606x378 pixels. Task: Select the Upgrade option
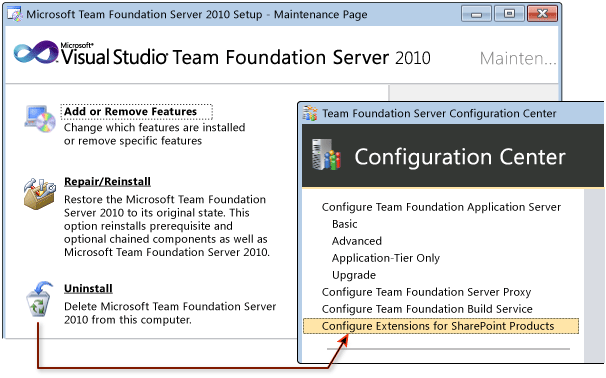coord(354,275)
